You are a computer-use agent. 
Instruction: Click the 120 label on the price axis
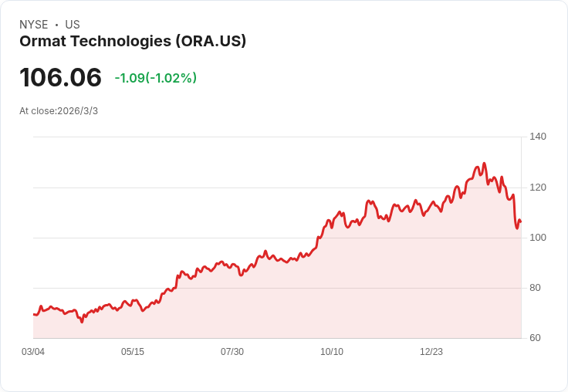(x=538, y=188)
